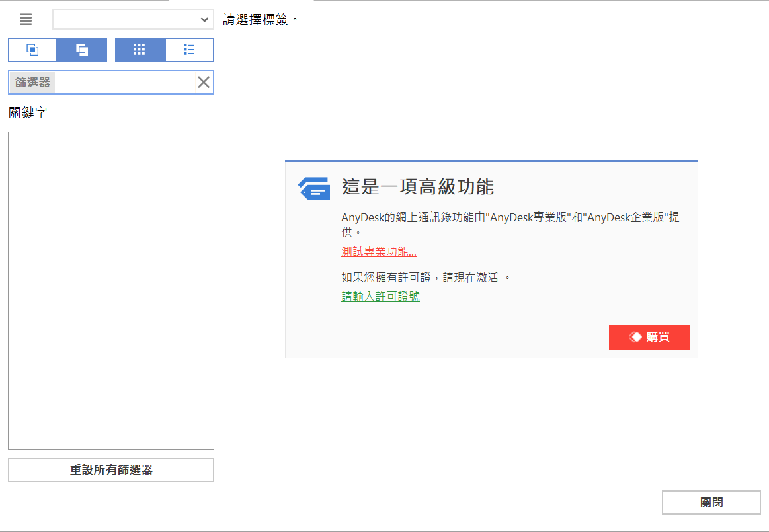Image resolution: width=769 pixels, height=532 pixels.
Task: Clear the filter with the X icon
Action: [204, 83]
